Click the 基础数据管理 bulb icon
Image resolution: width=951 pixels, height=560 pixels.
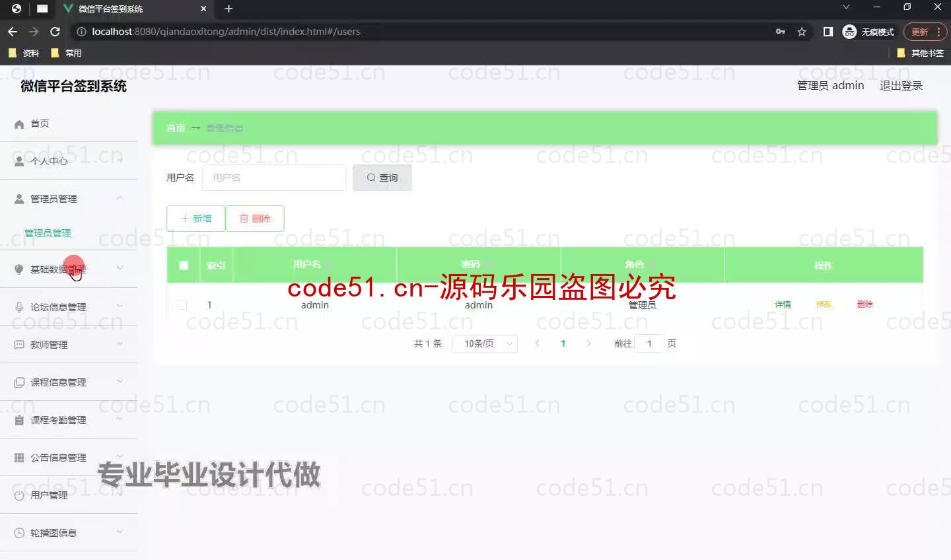19,269
